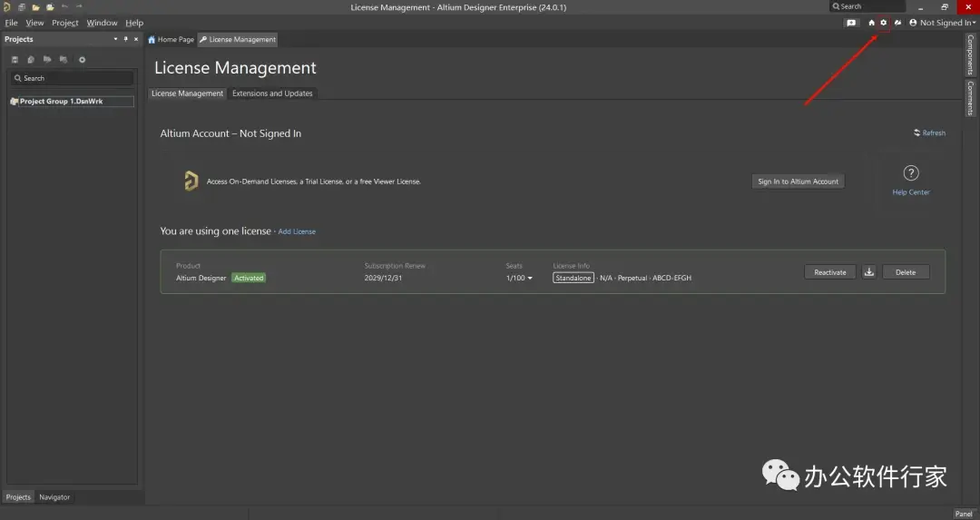The image size is (980, 520).
Task: Click Save All Documents in the quick access bar
Action: tap(21, 7)
